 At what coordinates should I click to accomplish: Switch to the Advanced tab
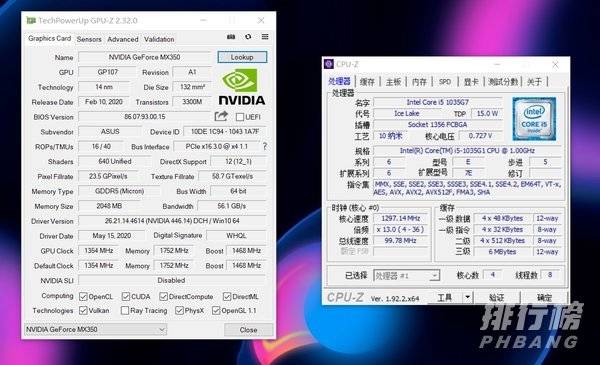point(123,39)
